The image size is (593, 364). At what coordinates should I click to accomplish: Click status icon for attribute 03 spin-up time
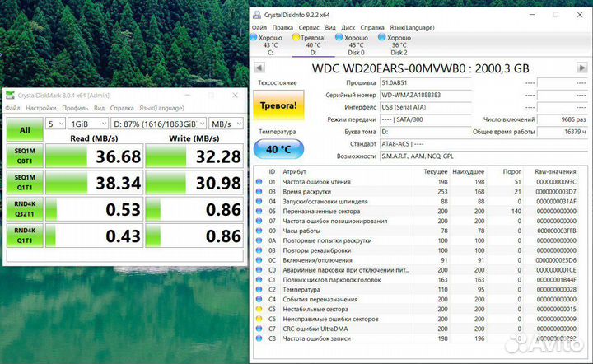point(259,192)
